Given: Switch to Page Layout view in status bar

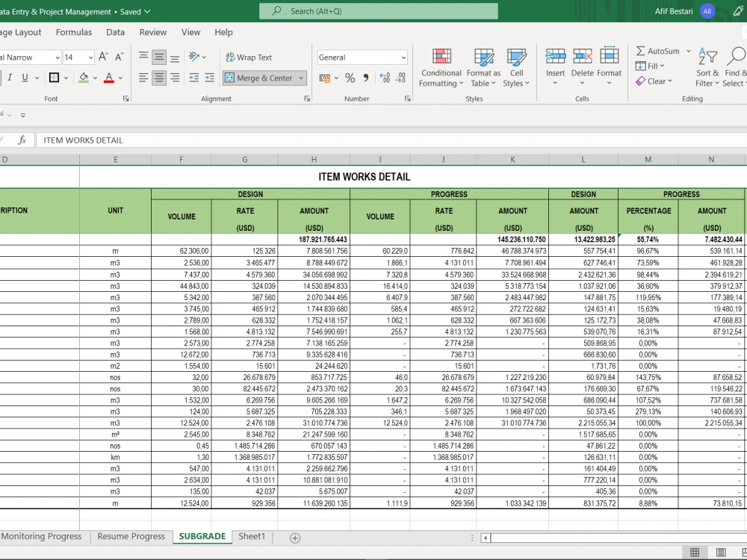Looking at the screenshot, I should 721,552.
